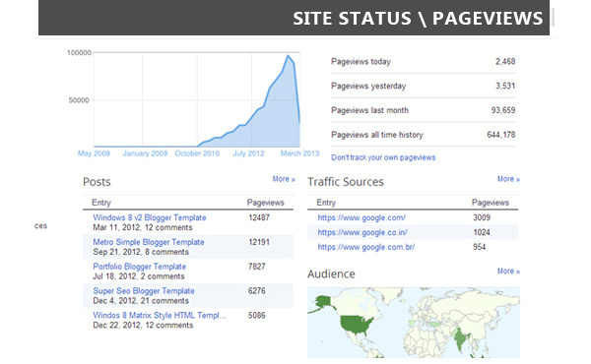Click the pageviews history chart peak
This screenshot has width=591, height=364.
pyautogui.click(x=288, y=56)
